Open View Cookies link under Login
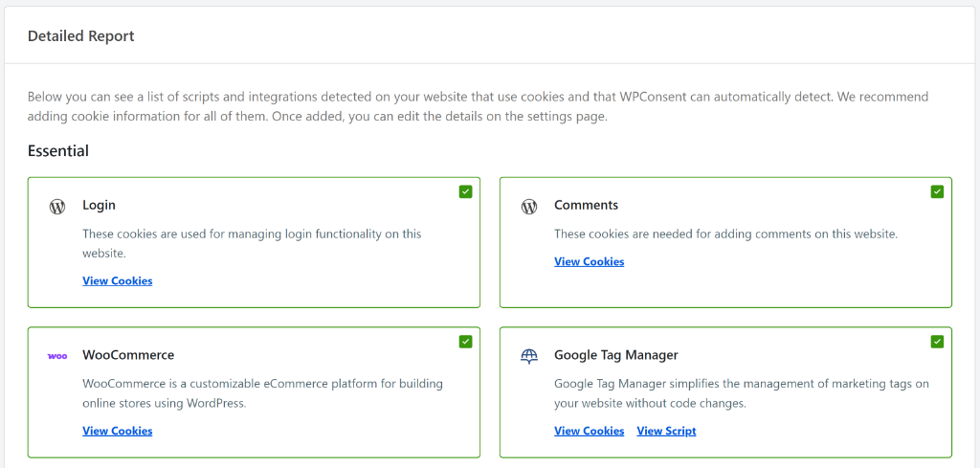Screen dimensions: 980x468 tap(118, 280)
